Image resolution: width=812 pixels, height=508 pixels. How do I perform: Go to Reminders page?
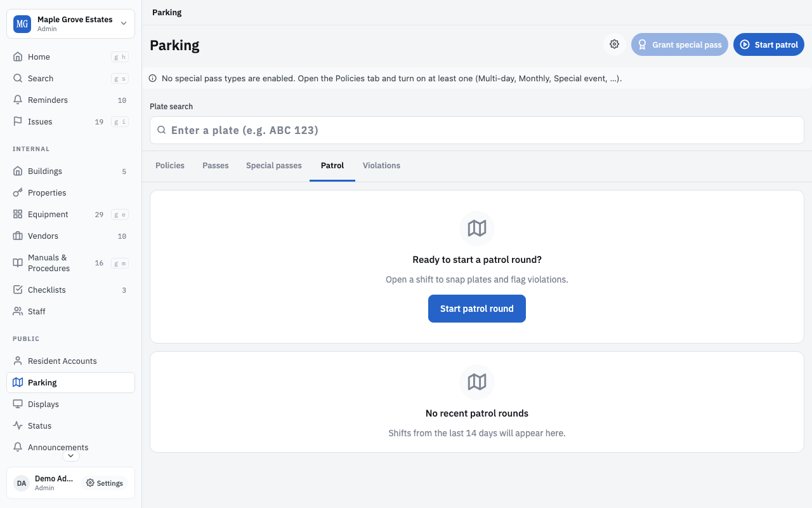70,100
